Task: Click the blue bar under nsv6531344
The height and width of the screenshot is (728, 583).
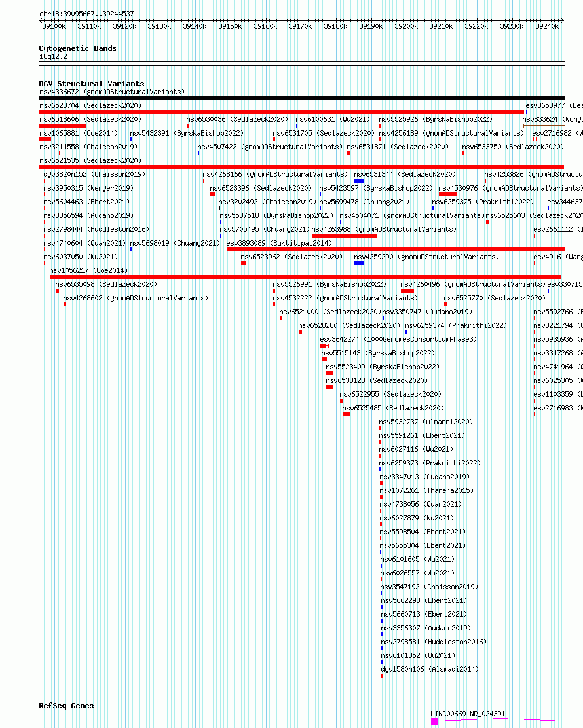Action: tap(359, 181)
